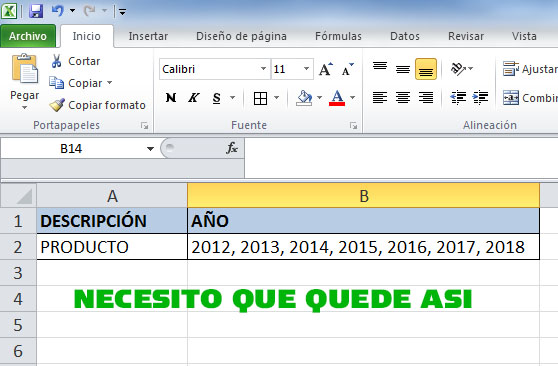558x366 pixels.
Task: Click the Copiar button
Action: point(76,83)
